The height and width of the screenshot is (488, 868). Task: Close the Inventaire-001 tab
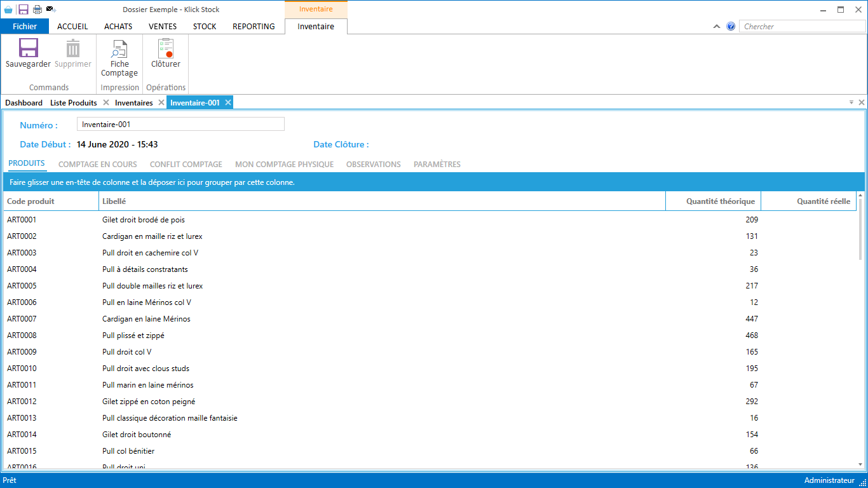pyautogui.click(x=228, y=102)
